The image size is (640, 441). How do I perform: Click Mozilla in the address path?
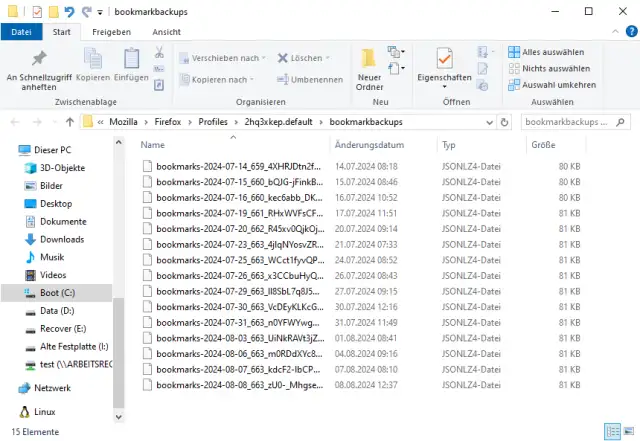point(123,122)
